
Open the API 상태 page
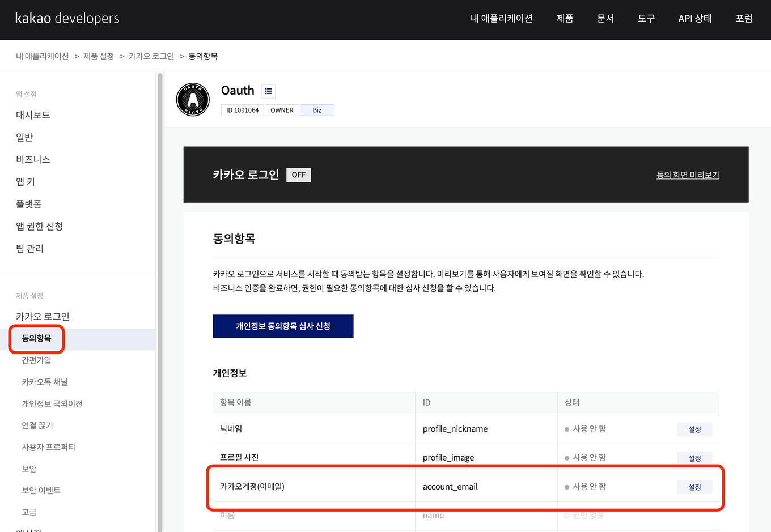coord(695,18)
